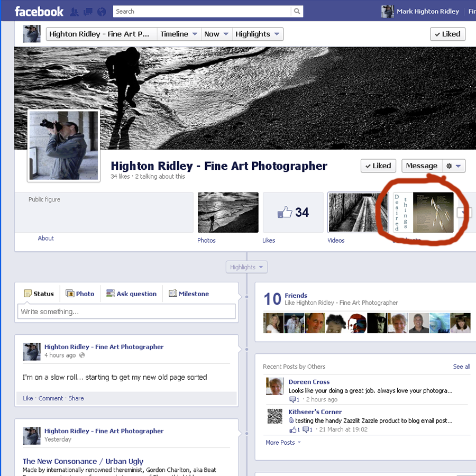Open the About link
The image size is (476, 476).
[x=45, y=239]
